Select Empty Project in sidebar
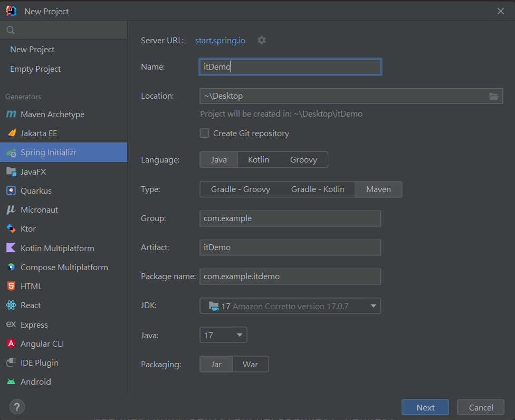 click(x=35, y=69)
